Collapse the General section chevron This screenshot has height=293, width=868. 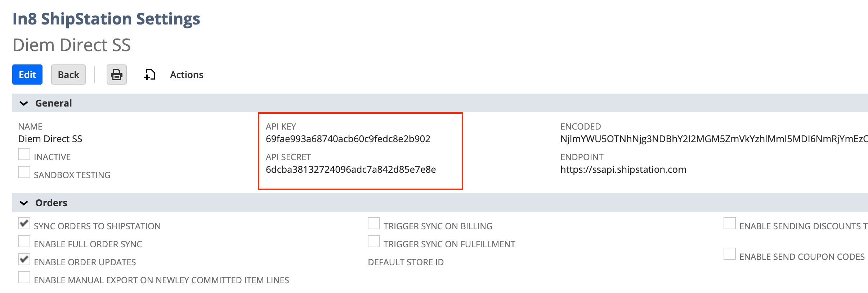pos(24,103)
